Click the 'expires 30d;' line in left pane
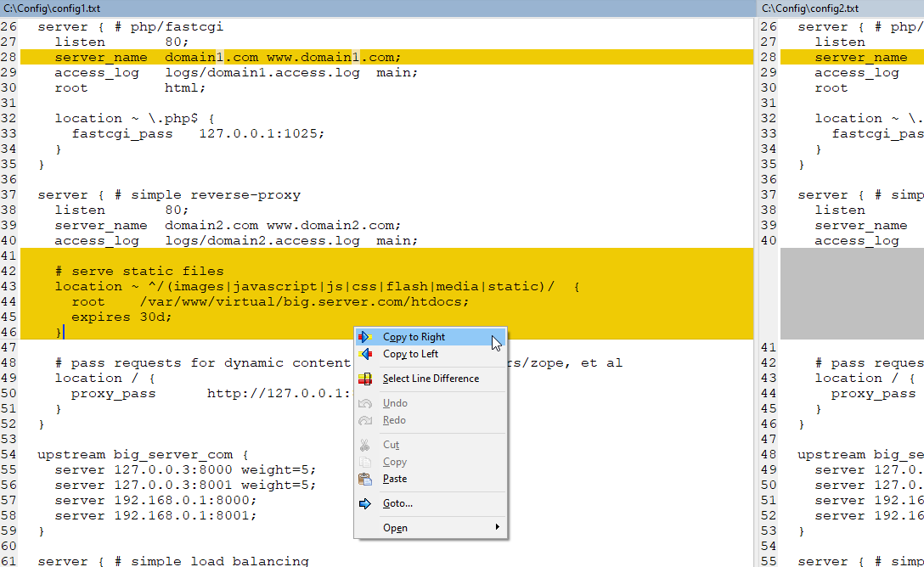 (121, 317)
